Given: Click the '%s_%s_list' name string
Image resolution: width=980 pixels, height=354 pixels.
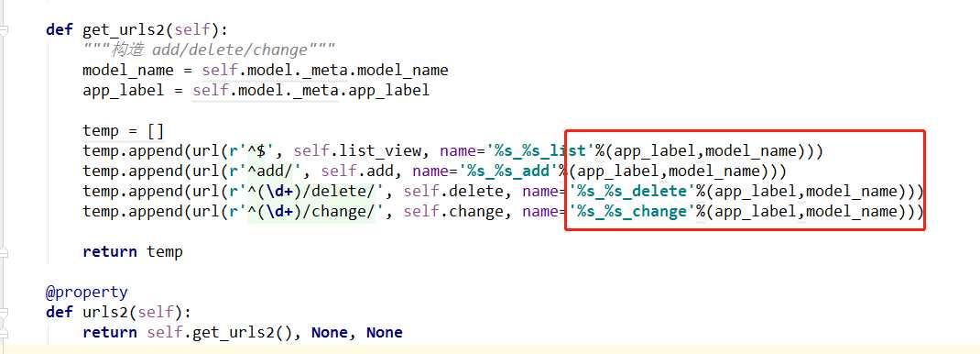Looking at the screenshot, I should (540, 150).
